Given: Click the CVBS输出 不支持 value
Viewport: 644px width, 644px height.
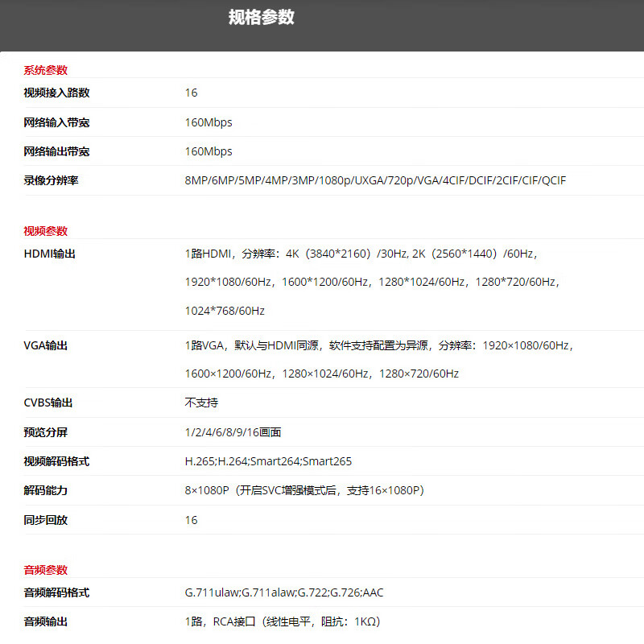Looking at the screenshot, I should pos(201,402).
